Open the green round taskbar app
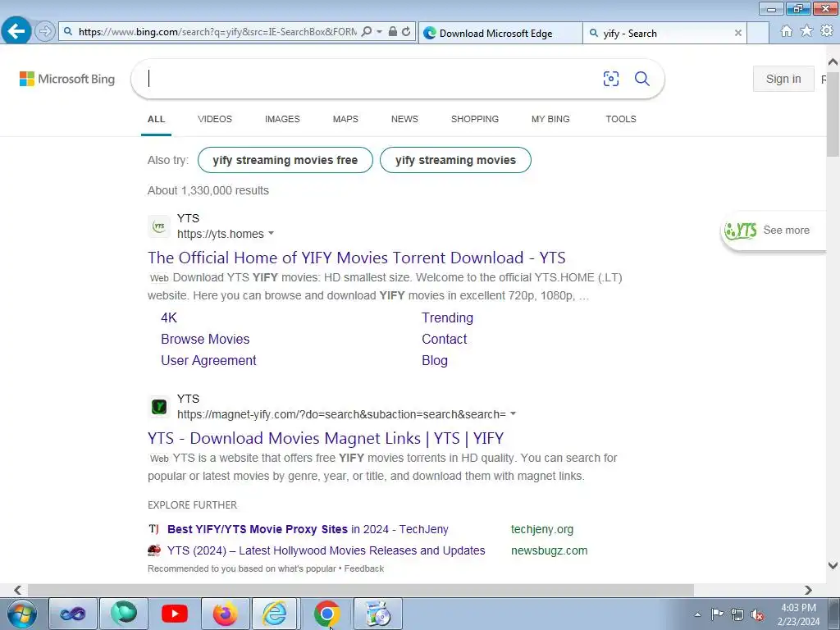The height and width of the screenshot is (630, 840). pyautogui.click(x=124, y=614)
